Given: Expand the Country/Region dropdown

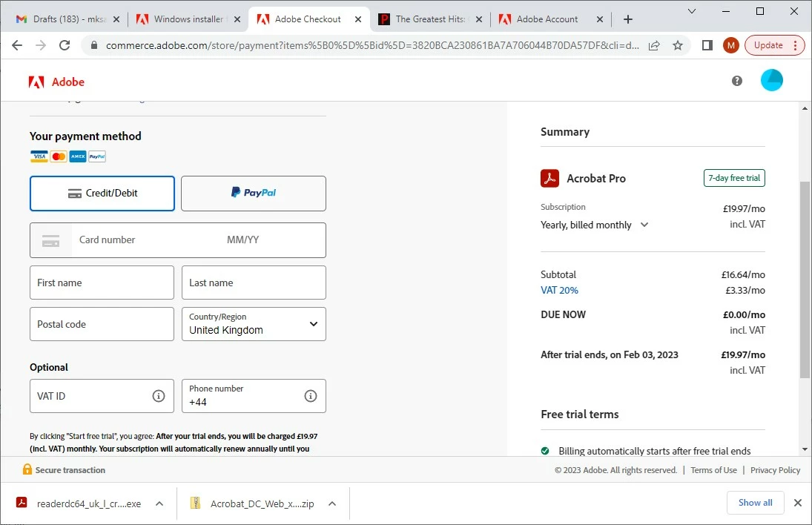Looking at the screenshot, I should pos(254,324).
